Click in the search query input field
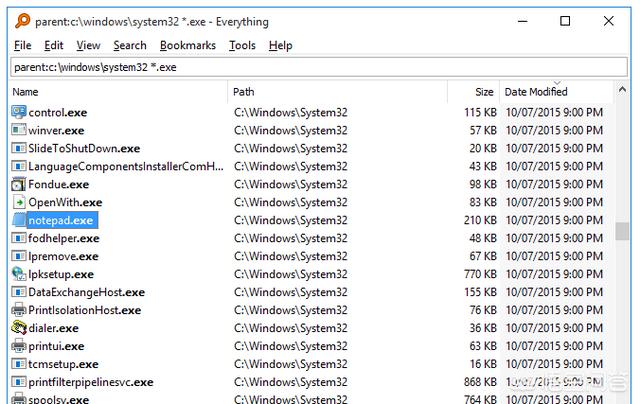 pyautogui.click(x=319, y=67)
